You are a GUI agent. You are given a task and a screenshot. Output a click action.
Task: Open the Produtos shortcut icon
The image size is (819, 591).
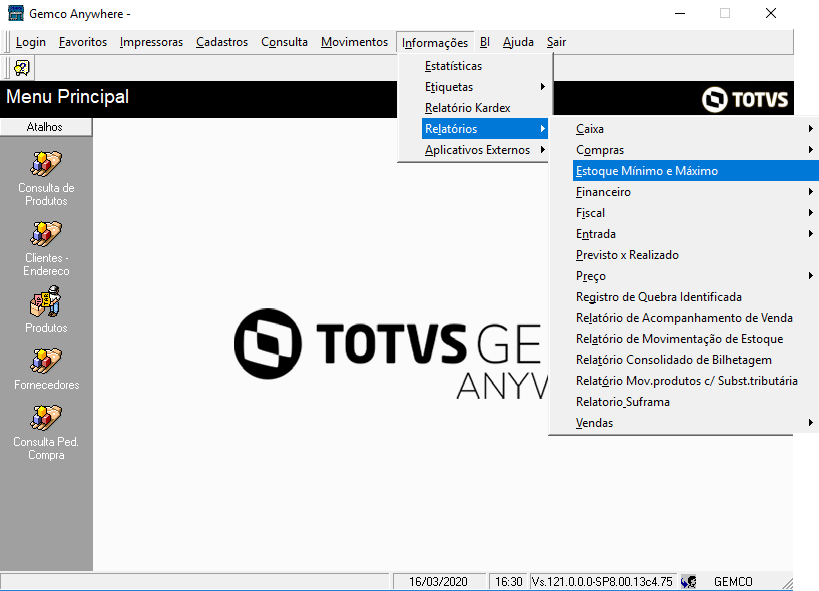46,302
